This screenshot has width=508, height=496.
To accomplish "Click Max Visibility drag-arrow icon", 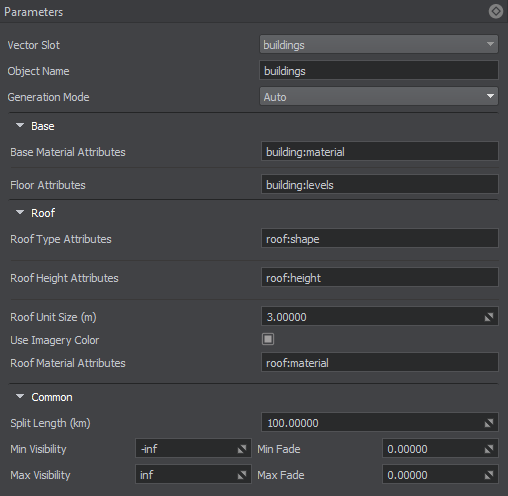I will click(x=242, y=475).
